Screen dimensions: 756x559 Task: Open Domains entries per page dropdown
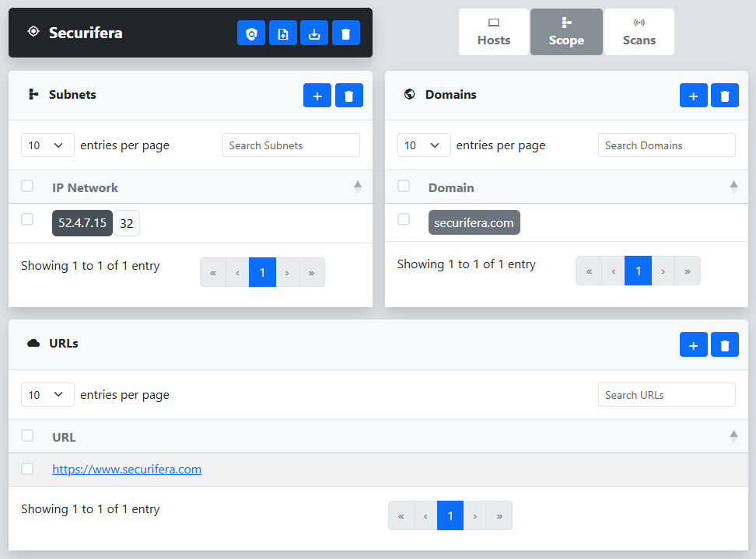tap(424, 145)
